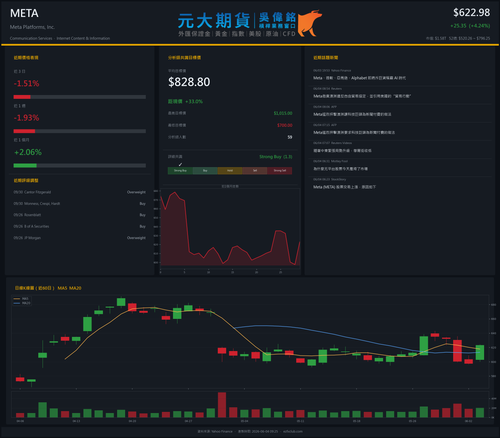This screenshot has width=500, height=438.
Task: Click the +2.06% one-month performance value
Action: [x=28, y=152]
